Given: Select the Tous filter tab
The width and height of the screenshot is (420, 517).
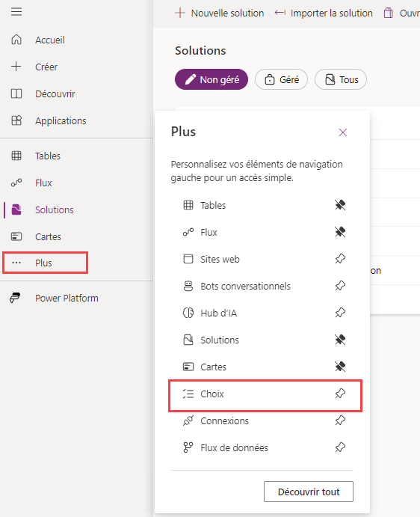Looking at the screenshot, I should [341, 79].
